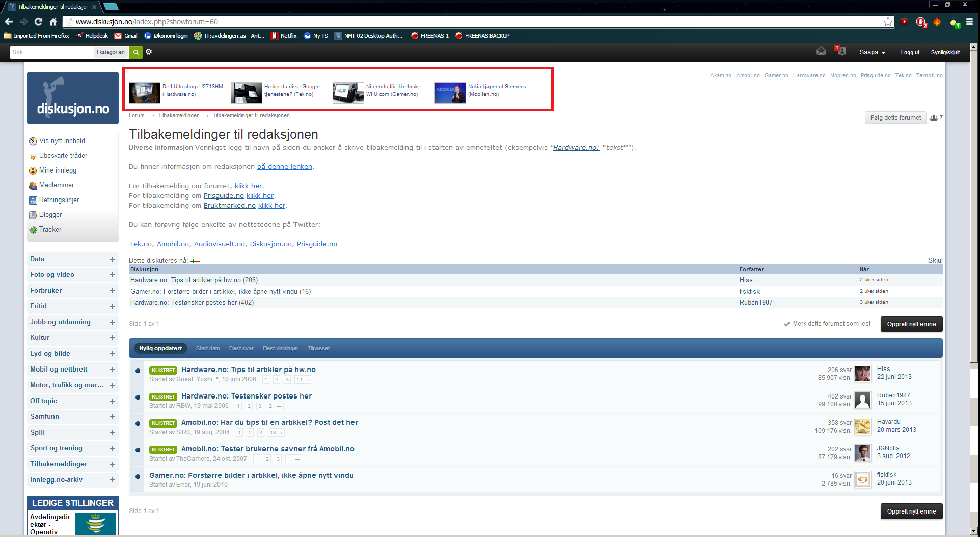
Task: Click Ruben1987 avatar in topic list
Action: 863,400
